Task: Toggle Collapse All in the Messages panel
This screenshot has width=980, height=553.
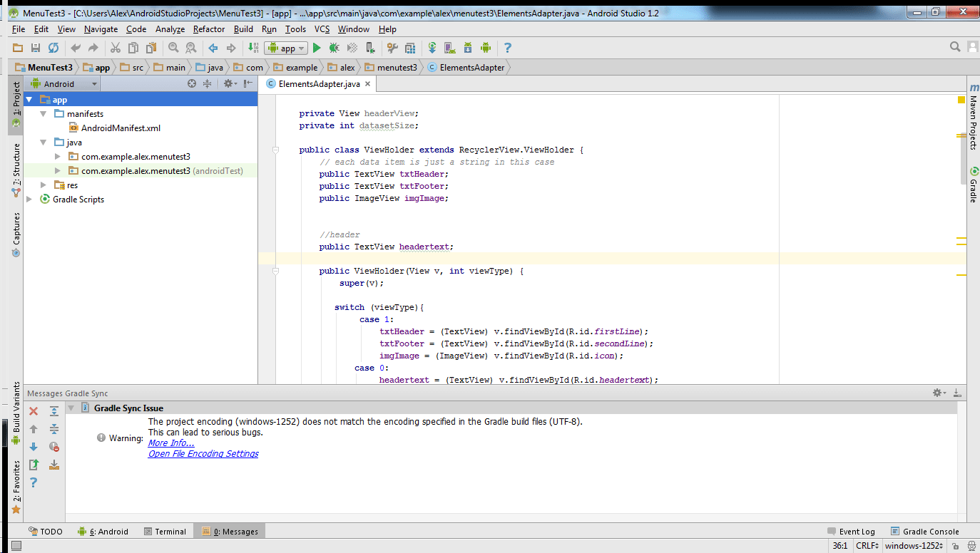Action: click(54, 429)
